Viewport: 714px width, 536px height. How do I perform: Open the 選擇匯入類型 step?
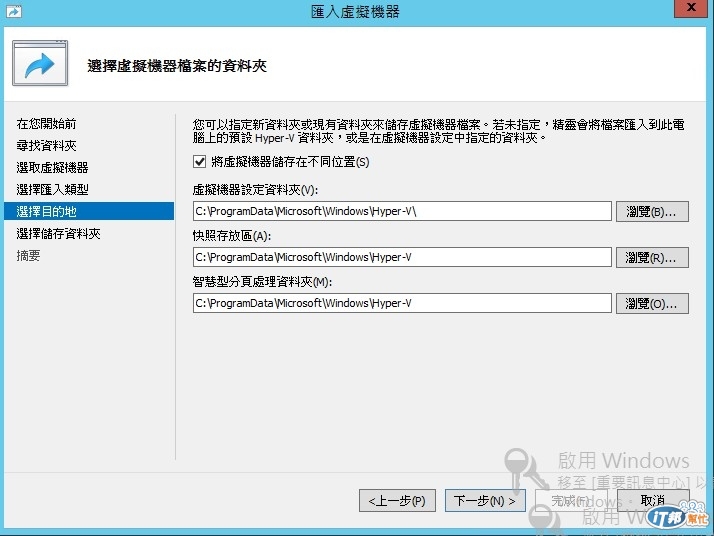[52, 189]
